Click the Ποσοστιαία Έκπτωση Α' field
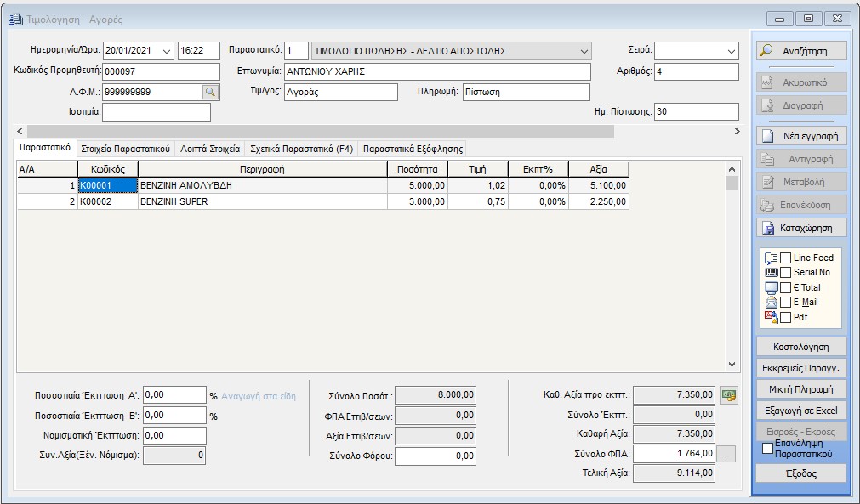Viewport: 860px width, 504px height. (x=174, y=395)
